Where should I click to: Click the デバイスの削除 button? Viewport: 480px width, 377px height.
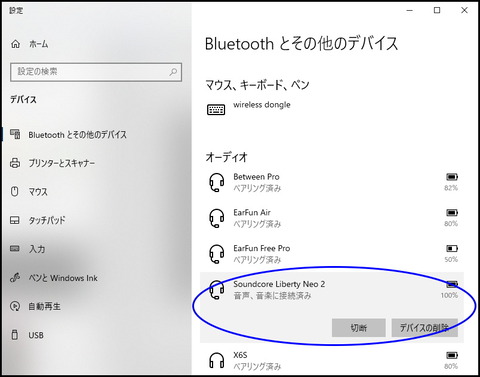click(425, 328)
